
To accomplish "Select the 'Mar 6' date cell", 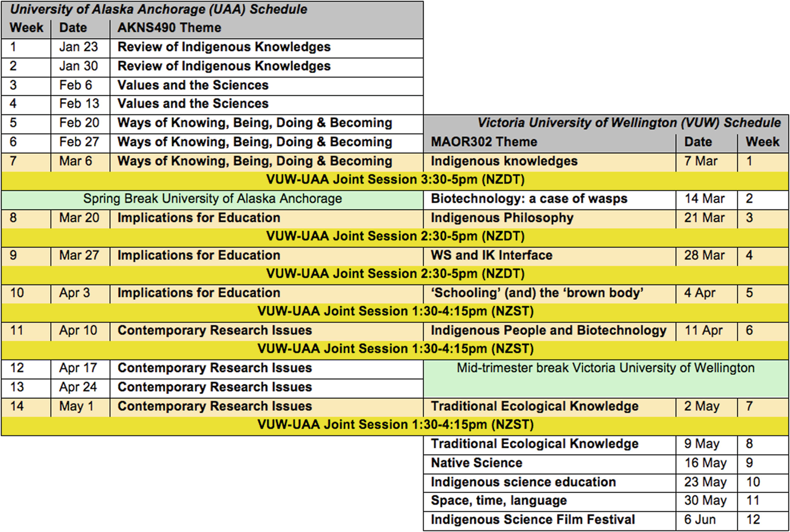I will (80, 162).
